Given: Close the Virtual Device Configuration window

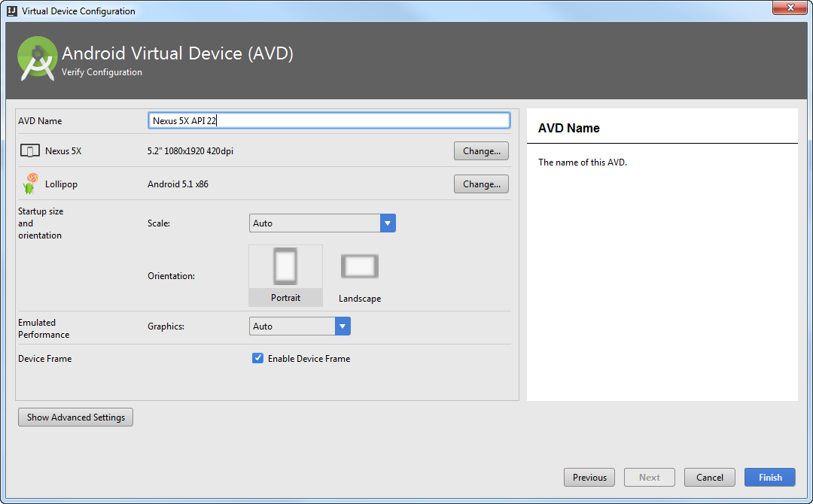Looking at the screenshot, I should click(790, 8).
